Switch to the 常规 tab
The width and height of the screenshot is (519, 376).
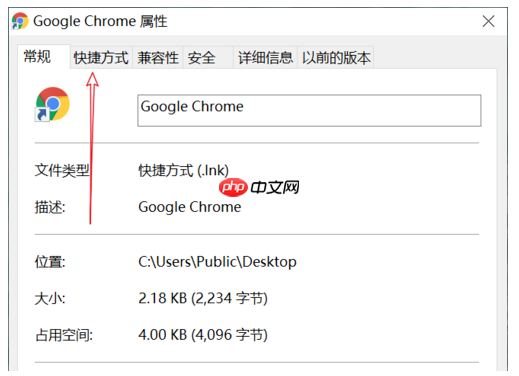tap(44, 56)
